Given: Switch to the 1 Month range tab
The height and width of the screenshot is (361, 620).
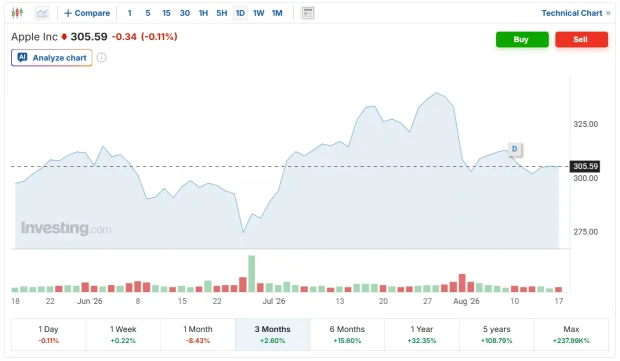Looking at the screenshot, I should coord(198,335).
